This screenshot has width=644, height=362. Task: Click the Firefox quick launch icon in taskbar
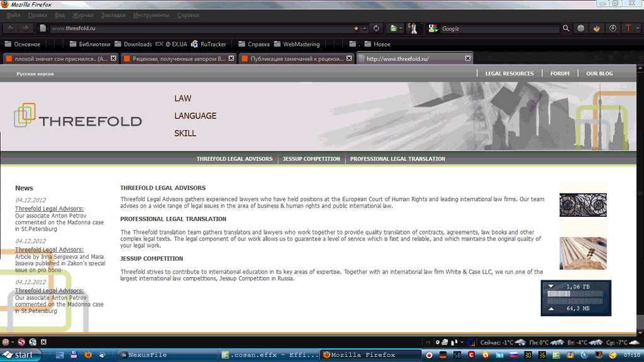pyautogui.click(x=87, y=355)
